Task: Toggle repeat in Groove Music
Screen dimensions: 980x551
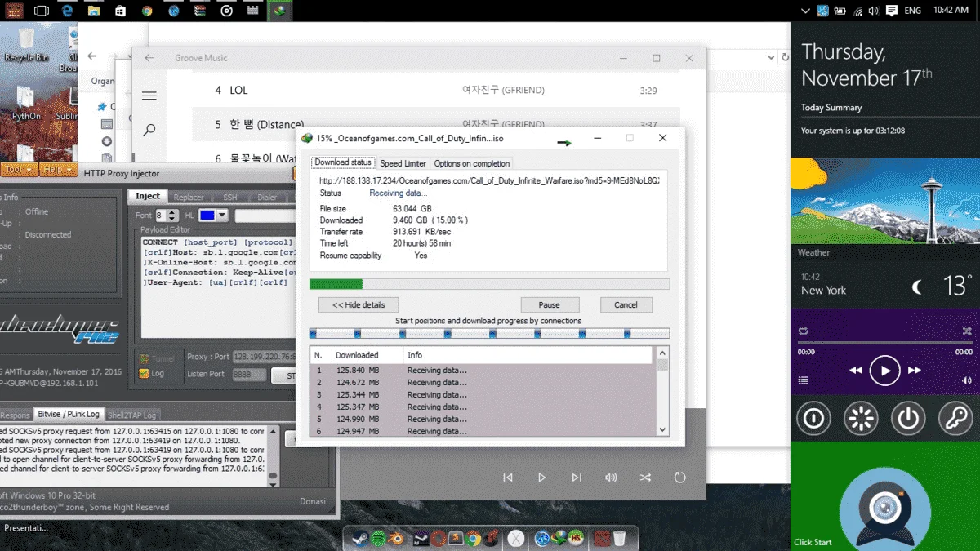Action: [x=679, y=478]
